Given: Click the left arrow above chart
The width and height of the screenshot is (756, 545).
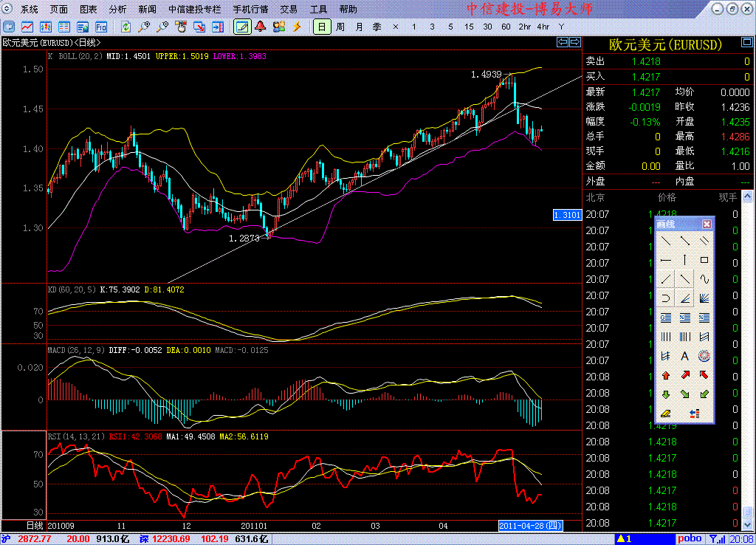Looking at the screenshot, I should click(x=562, y=42).
